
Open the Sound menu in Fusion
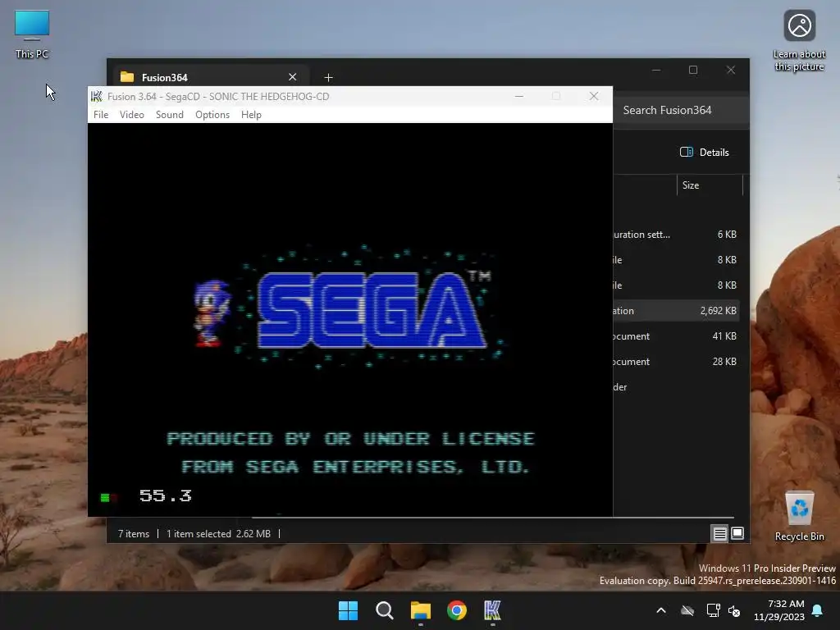pos(169,115)
